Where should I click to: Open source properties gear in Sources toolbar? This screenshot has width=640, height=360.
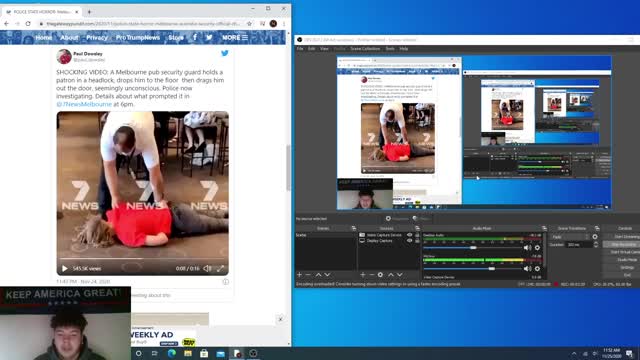380,275
